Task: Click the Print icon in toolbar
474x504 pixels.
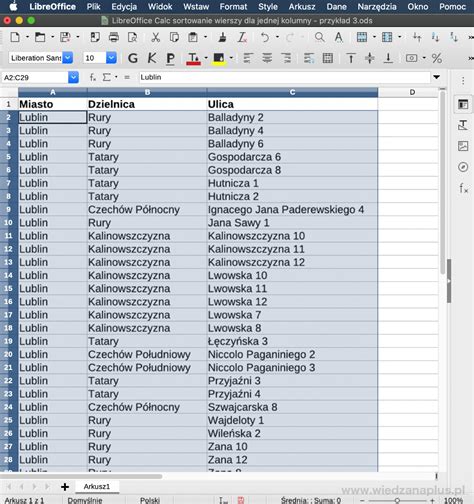Action: click(114, 37)
